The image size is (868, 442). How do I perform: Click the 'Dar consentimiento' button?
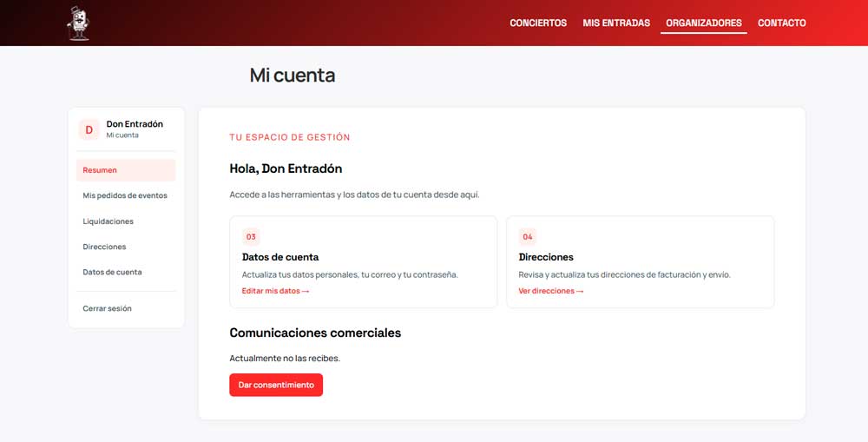point(276,385)
